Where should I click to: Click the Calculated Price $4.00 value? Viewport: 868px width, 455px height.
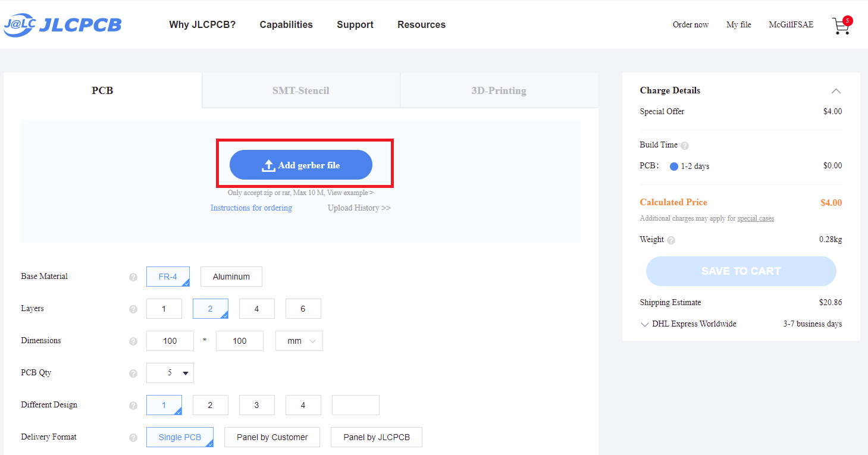pos(831,203)
